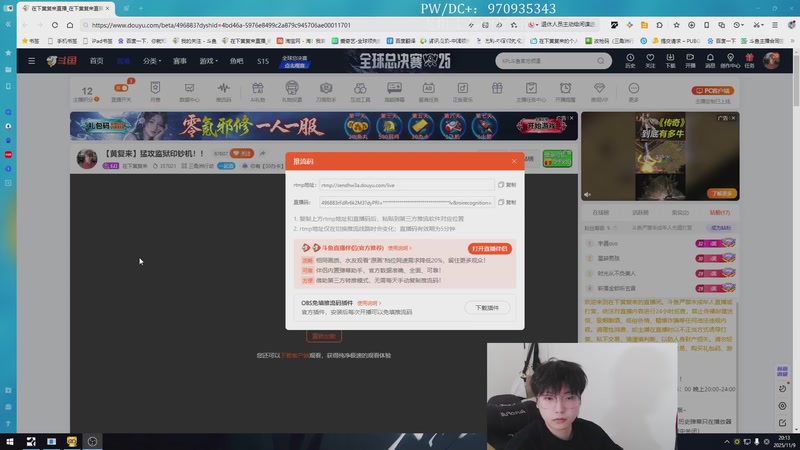The width and height of the screenshot is (800, 450).
Task: Open 历史 history icon
Action: pos(630,61)
